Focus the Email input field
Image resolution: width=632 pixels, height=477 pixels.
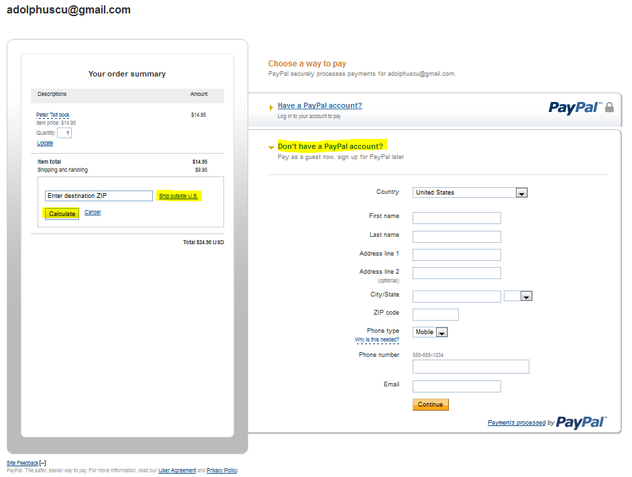pyautogui.click(x=457, y=386)
